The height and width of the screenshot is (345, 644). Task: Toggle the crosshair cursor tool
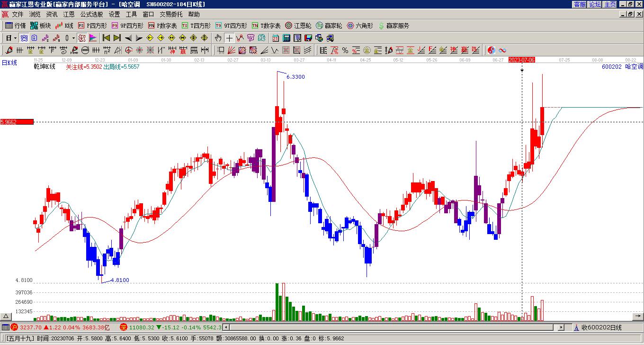[229, 38]
